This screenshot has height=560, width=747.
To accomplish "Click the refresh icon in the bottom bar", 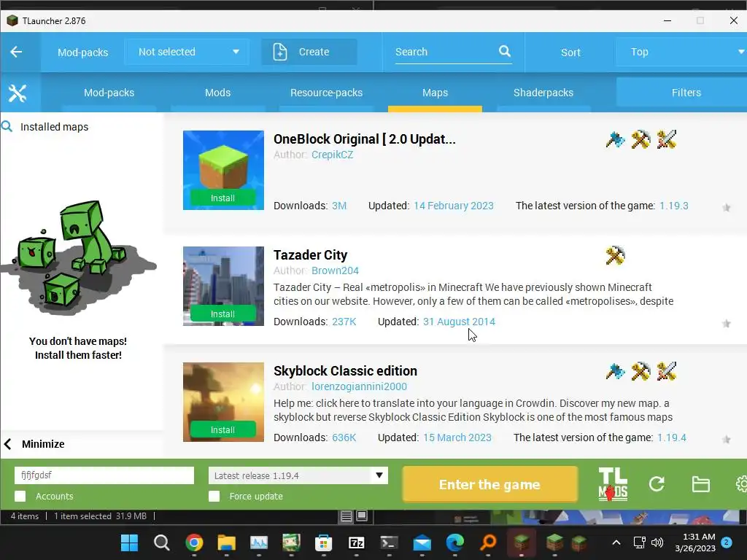I will tap(657, 484).
